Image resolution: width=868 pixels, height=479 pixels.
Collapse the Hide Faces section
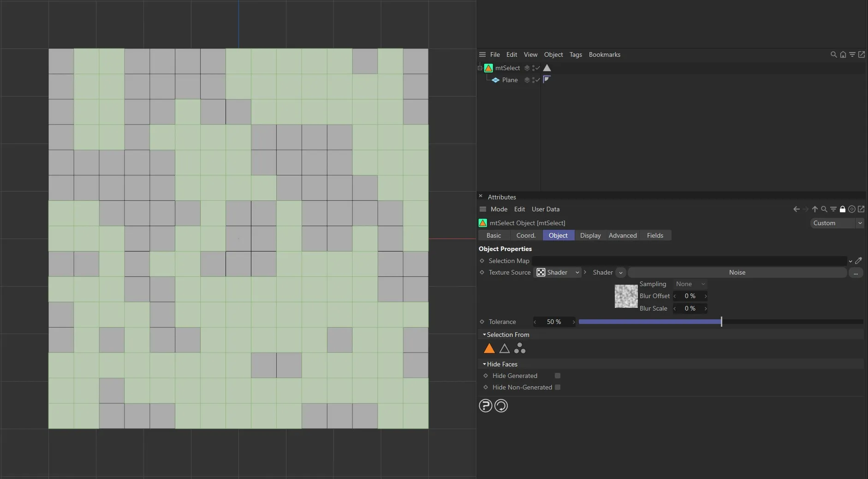(x=485, y=364)
